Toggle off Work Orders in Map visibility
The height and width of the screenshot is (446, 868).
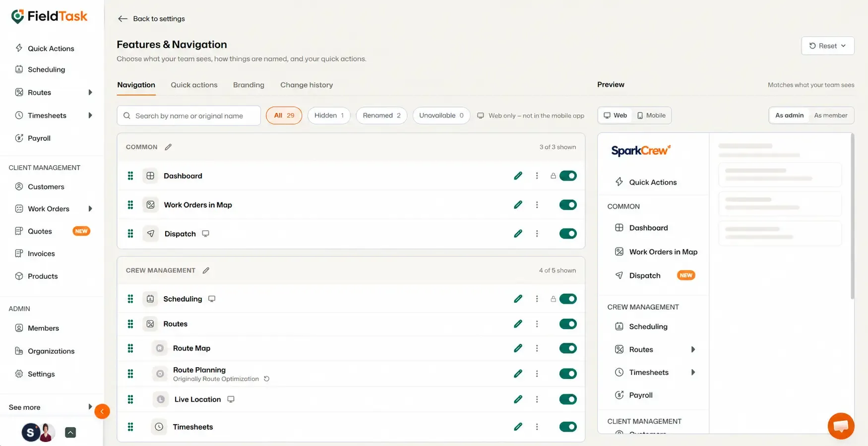568,205
